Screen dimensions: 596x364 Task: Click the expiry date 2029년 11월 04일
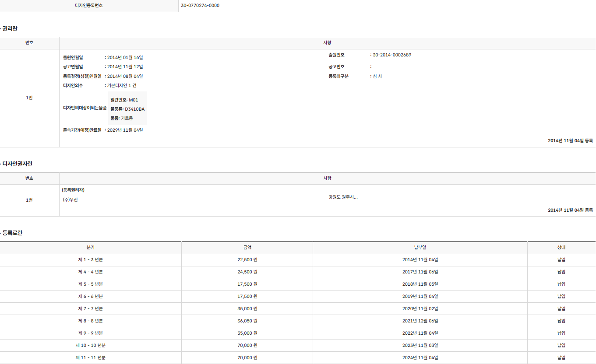125,130
